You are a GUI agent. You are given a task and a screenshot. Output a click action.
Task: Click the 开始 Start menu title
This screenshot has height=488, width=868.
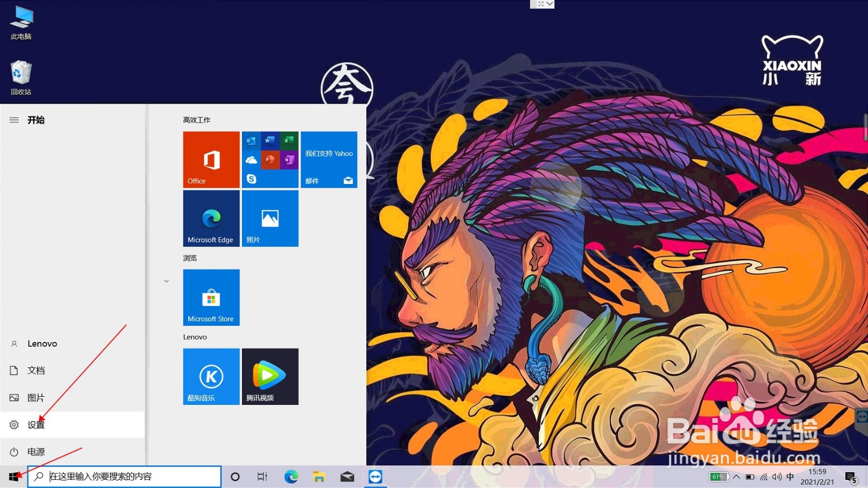point(36,120)
